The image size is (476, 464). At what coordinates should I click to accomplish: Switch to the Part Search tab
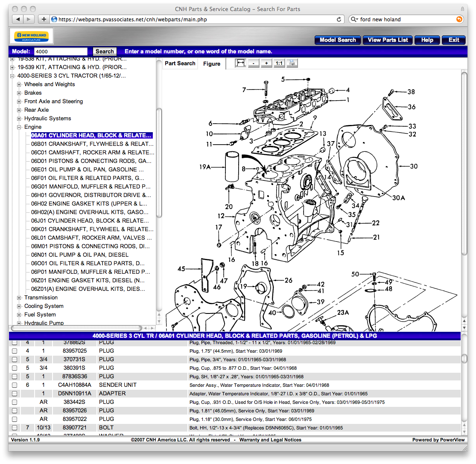point(180,63)
